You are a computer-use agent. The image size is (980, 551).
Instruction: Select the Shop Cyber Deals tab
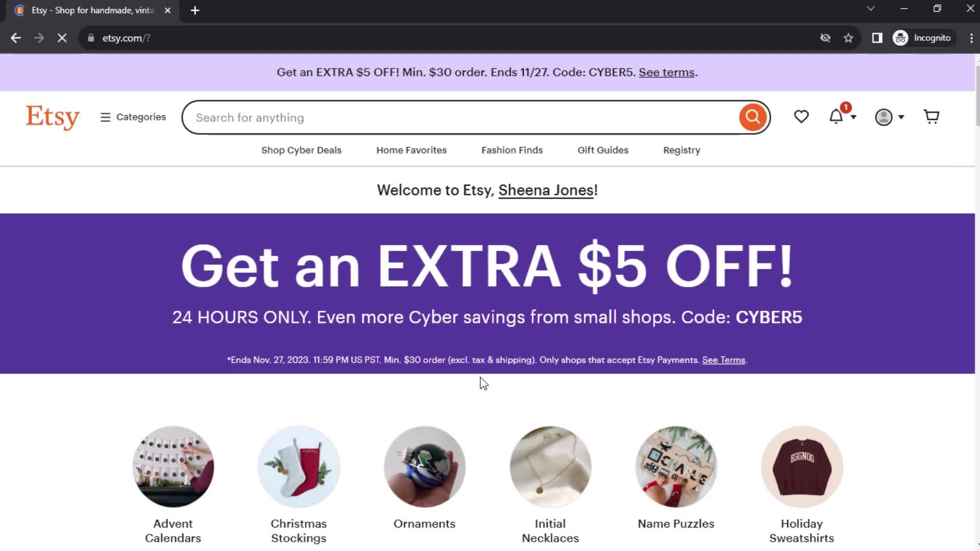[301, 149]
